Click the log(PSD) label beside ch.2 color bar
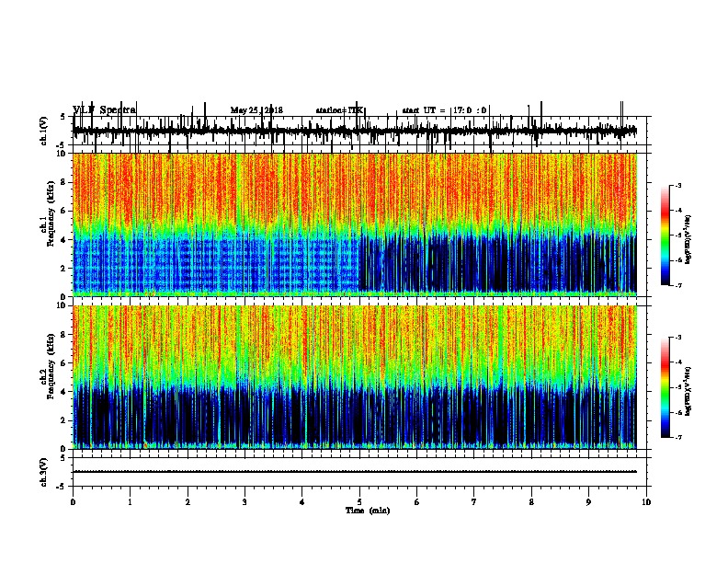 [x=688, y=391]
